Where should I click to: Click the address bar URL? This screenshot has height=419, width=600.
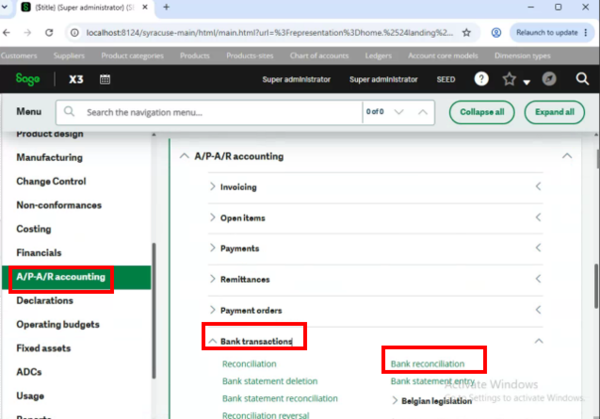[269, 33]
